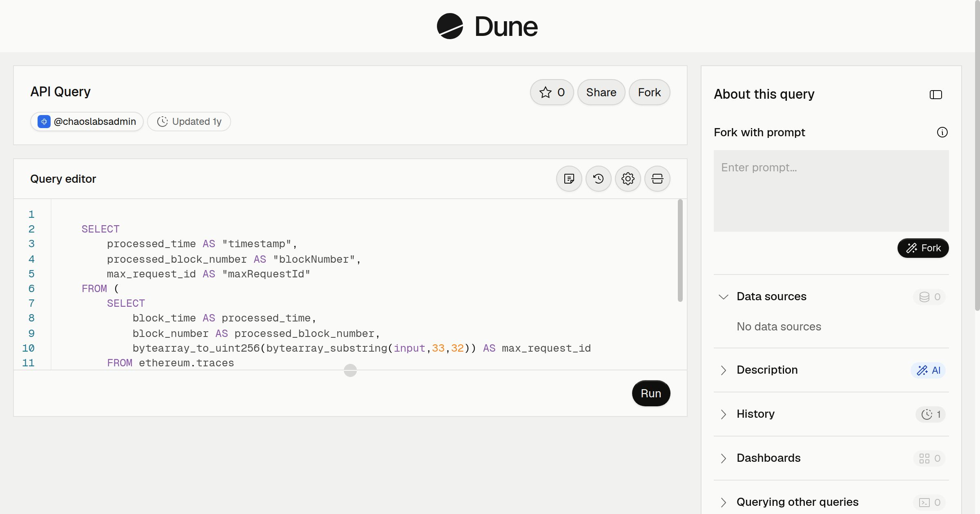Click the Data sources count badge
The width and height of the screenshot is (980, 514).
pos(929,297)
